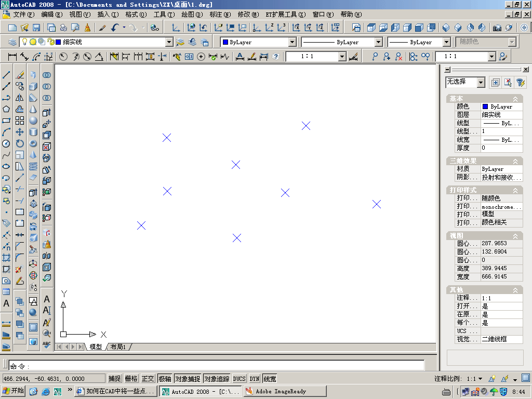Create a 3D Cylinder solid
Image resolution: width=532 pixels, height=399 pixels.
pyautogui.click(x=33, y=132)
